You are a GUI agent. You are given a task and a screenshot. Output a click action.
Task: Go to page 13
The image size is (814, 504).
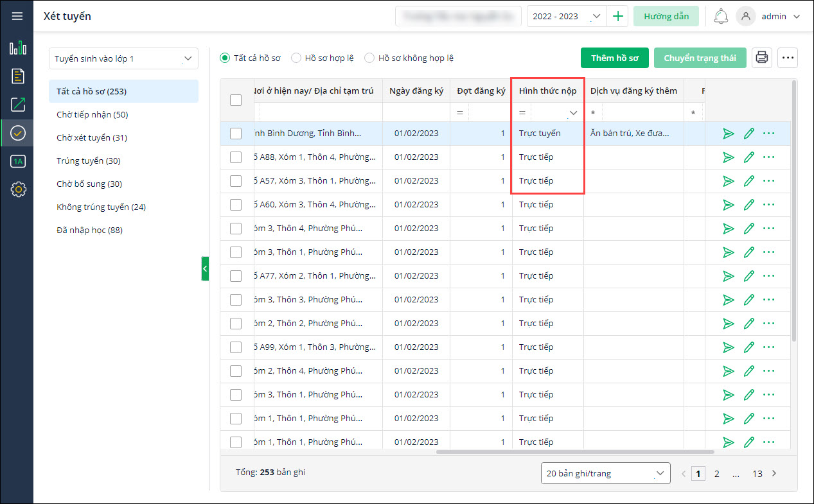pos(757,474)
